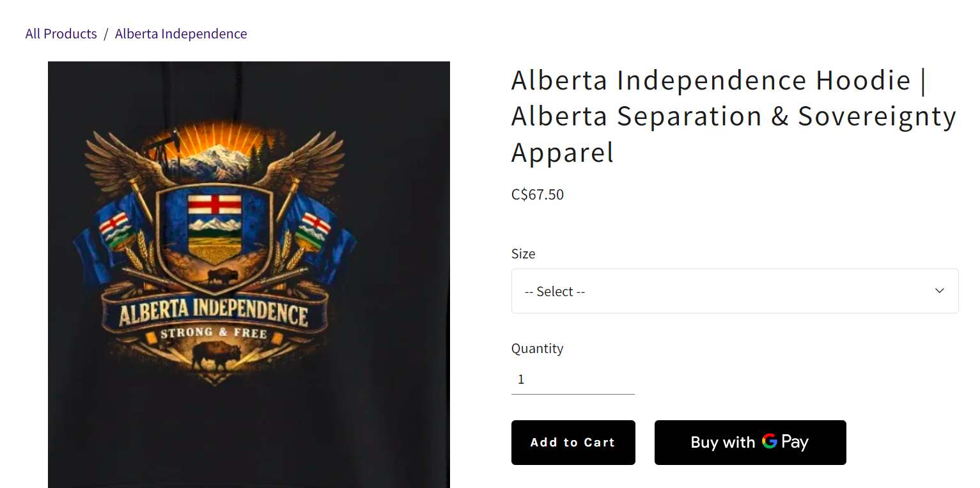Buy with Google Pay
Viewport: 980px width, 488px height.
pyautogui.click(x=751, y=443)
